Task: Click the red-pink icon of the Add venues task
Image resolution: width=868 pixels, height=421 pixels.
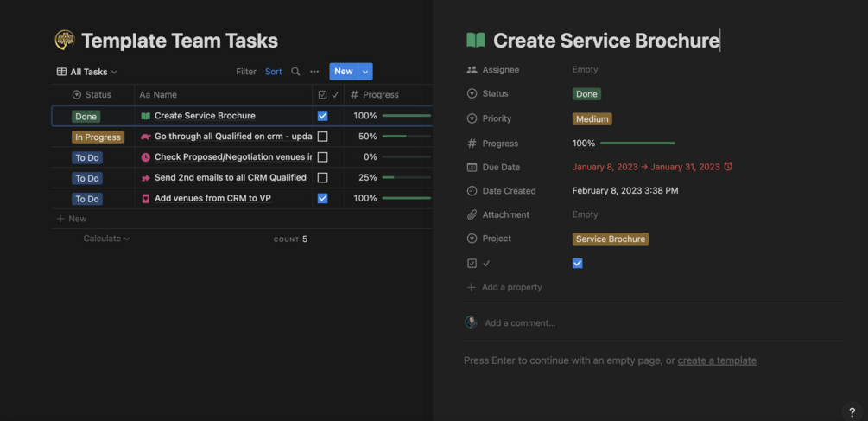Action: coord(145,199)
